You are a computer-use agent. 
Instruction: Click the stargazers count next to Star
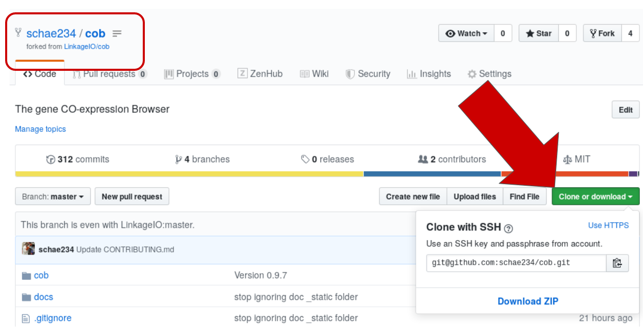click(x=567, y=33)
